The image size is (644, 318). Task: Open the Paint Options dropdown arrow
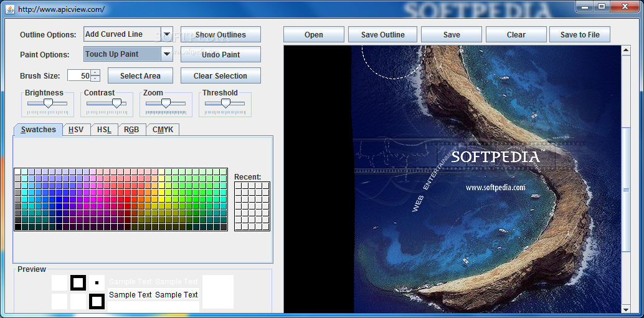tap(167, 54)
